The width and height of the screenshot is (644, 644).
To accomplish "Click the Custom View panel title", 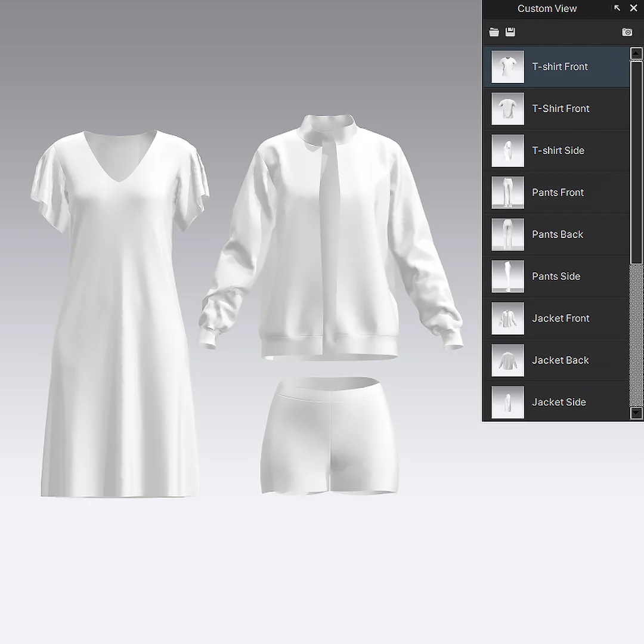I will pyautogui.click(x=547, y=8).
